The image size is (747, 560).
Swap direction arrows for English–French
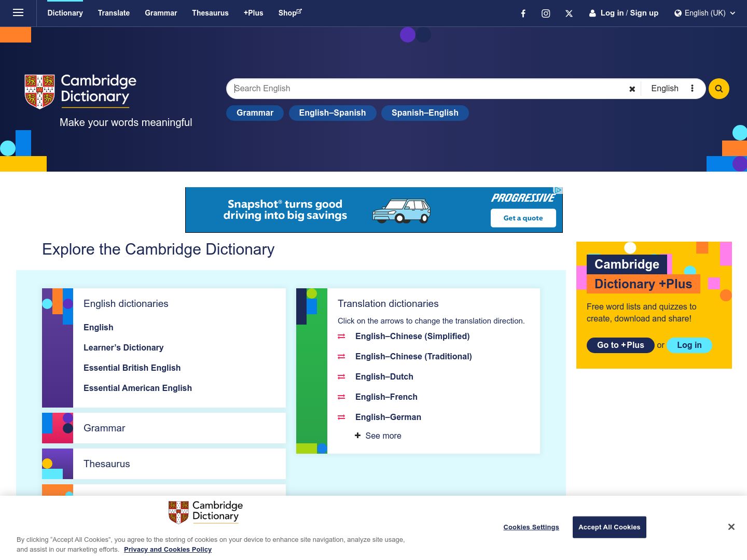(341, 397)
